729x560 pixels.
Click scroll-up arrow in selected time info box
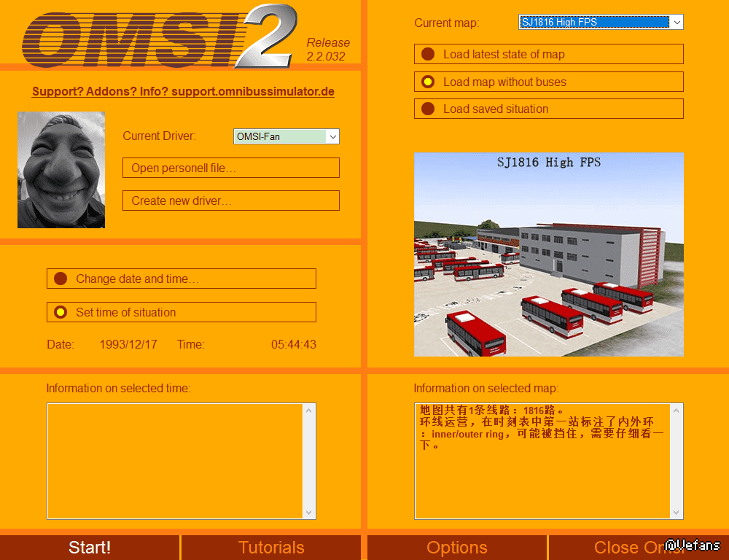308,411
